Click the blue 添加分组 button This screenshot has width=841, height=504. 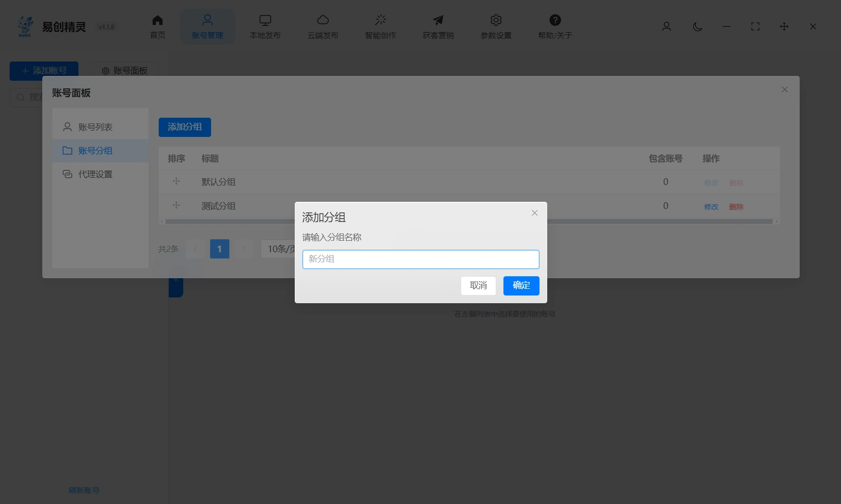coord(185,127)
